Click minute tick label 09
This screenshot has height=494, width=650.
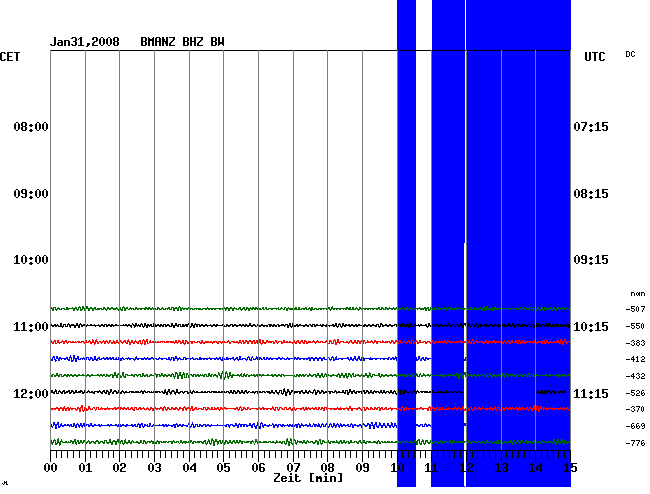point(363,468)
